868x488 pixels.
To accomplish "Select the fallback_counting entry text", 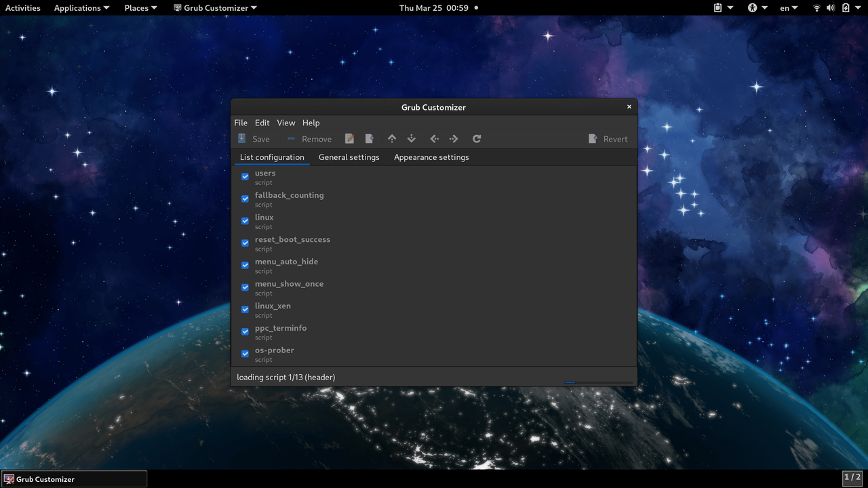I will [290, 195].
